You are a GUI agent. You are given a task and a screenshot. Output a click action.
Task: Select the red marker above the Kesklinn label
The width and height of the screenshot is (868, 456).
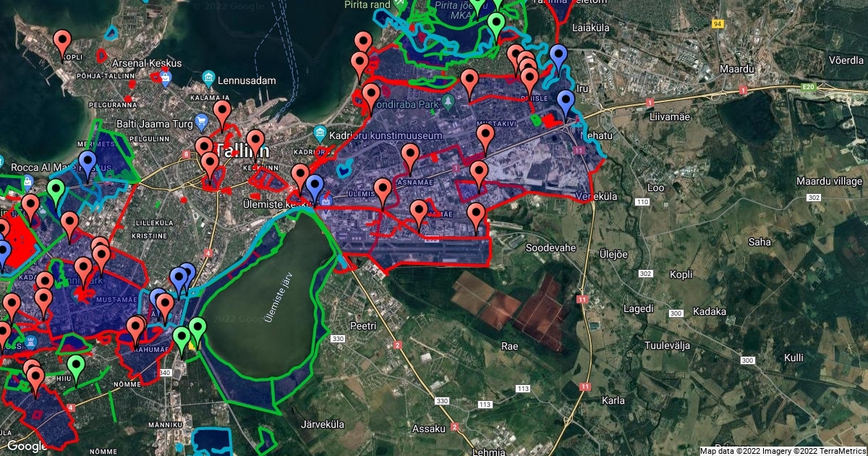click(x=255, y=143)
